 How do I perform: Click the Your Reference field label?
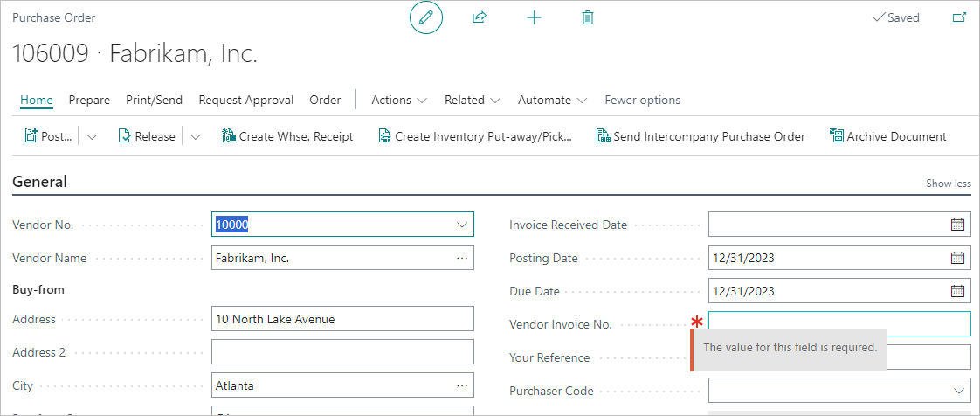click(x=549, y=357)
